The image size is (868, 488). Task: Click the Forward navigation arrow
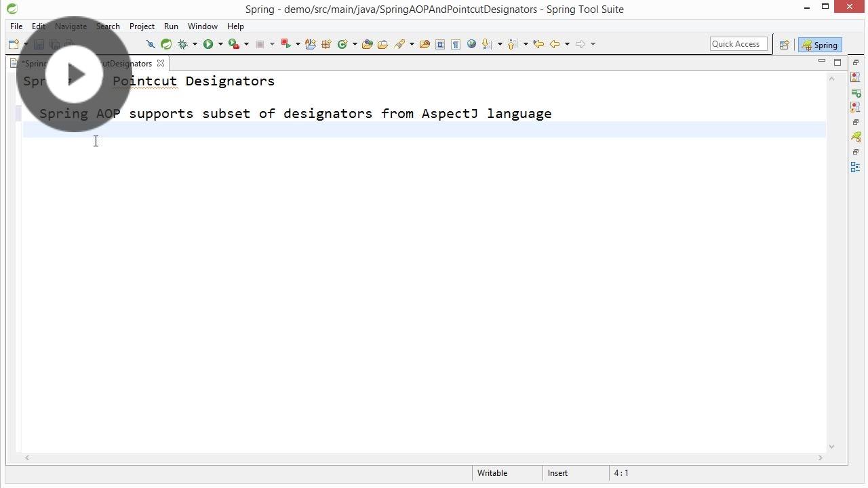tap(580, 44)
